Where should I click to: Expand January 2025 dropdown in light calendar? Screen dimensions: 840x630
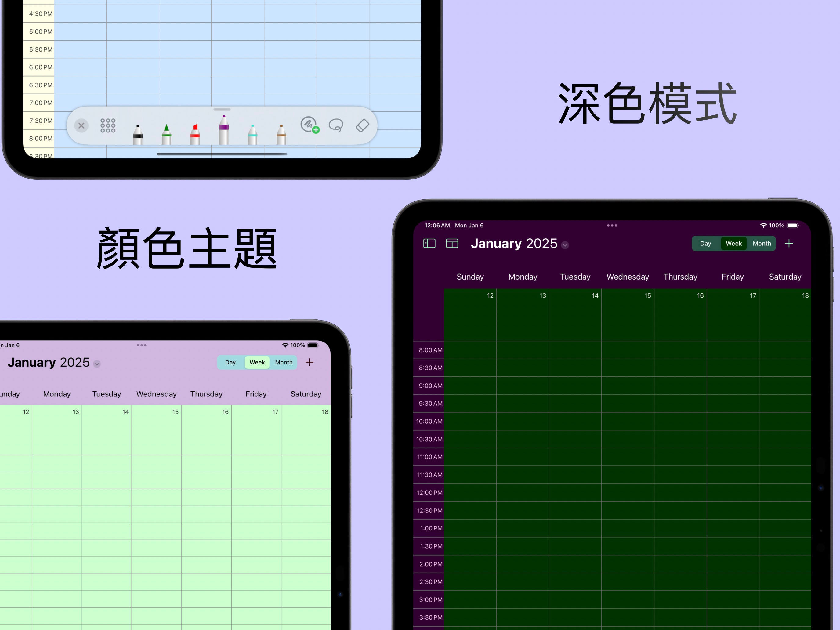[97, 364]
